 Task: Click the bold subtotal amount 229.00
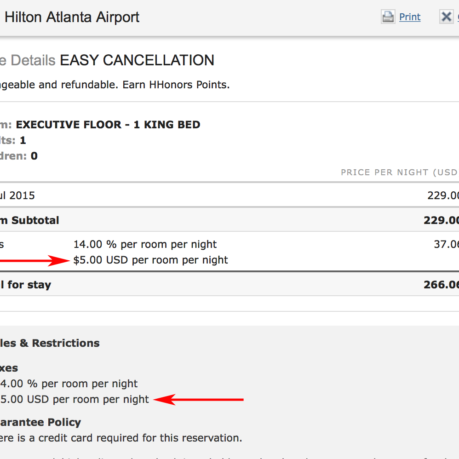[x=441, y=220]
